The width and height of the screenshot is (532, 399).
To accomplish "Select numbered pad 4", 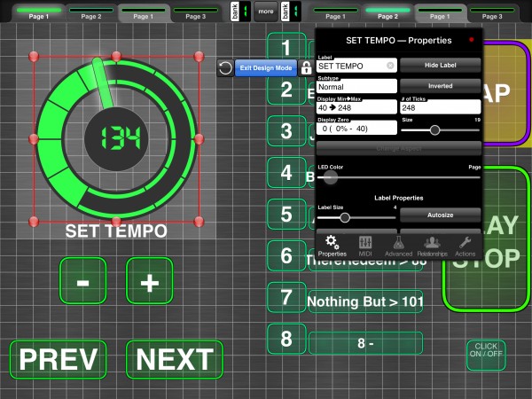I will pos(286,173).
